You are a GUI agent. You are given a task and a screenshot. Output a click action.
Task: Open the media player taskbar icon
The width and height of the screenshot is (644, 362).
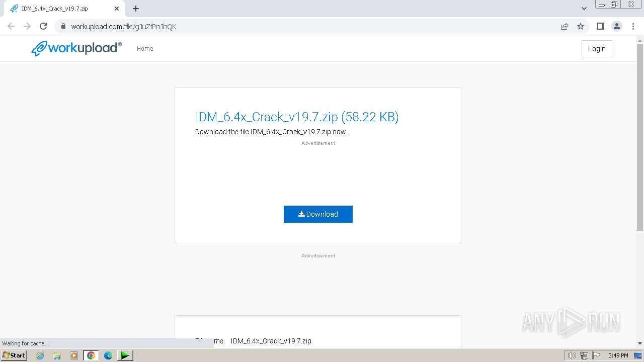[74, 355]
